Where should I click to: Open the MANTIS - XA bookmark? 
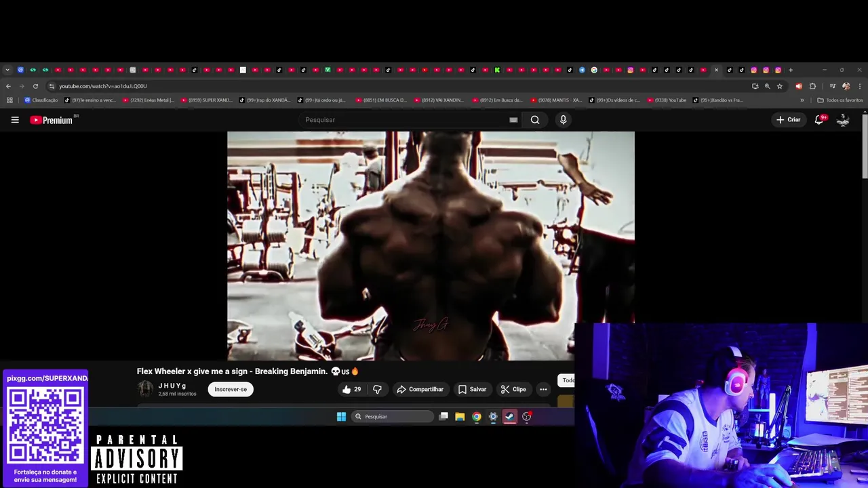[x=557, y=100]
